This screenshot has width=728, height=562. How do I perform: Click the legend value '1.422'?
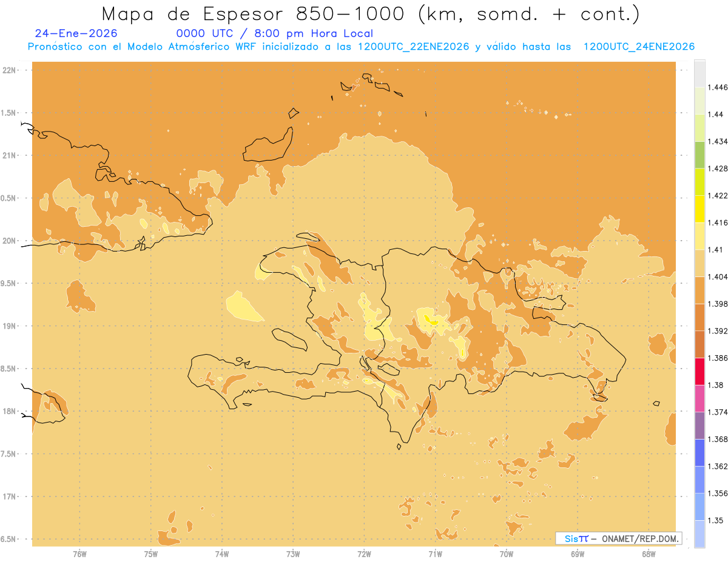click(718, 195)
